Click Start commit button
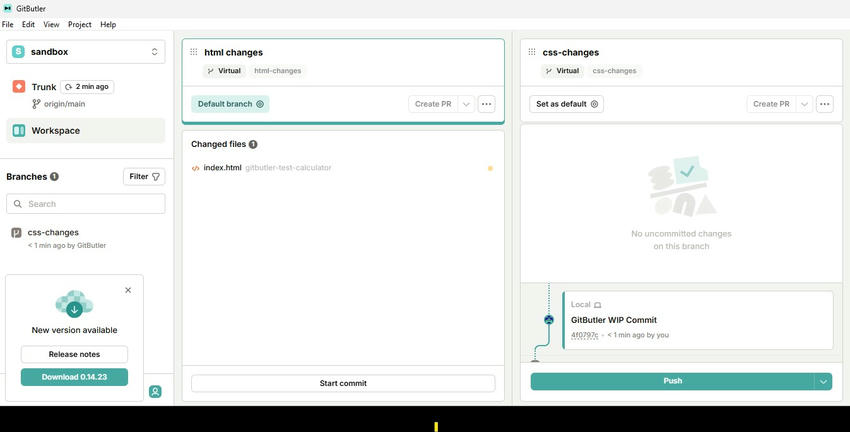 pyautogui.click(x=343, y=383)
